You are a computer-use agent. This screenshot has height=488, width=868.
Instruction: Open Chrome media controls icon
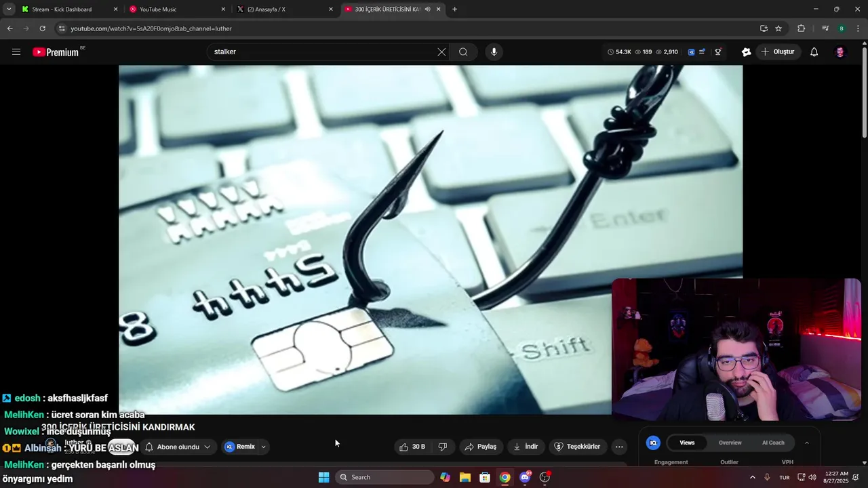pos(825,28)
